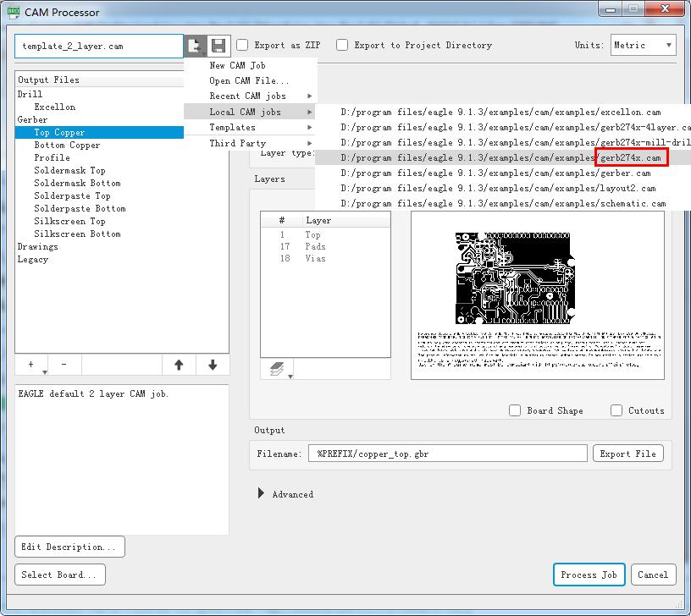Screen dimensions: 691x616
Task: Click the load CAM job file icon
Action: click(195, 46)
